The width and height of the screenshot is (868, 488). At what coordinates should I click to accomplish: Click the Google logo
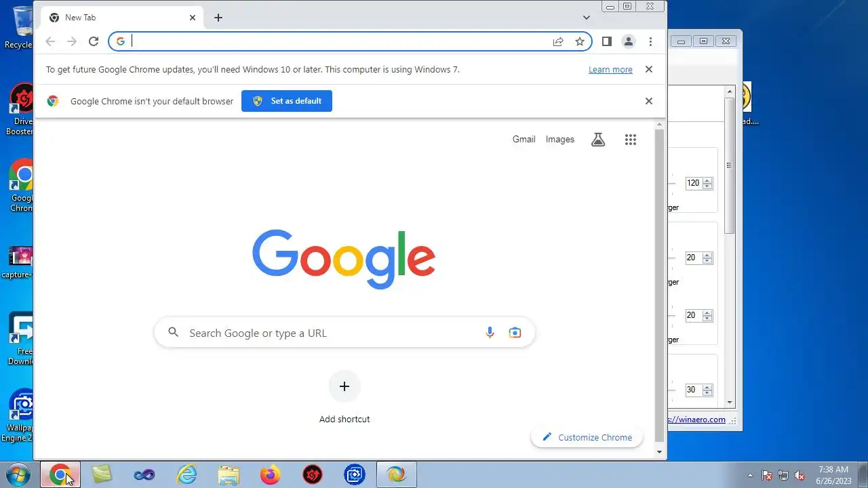[344, 260]
